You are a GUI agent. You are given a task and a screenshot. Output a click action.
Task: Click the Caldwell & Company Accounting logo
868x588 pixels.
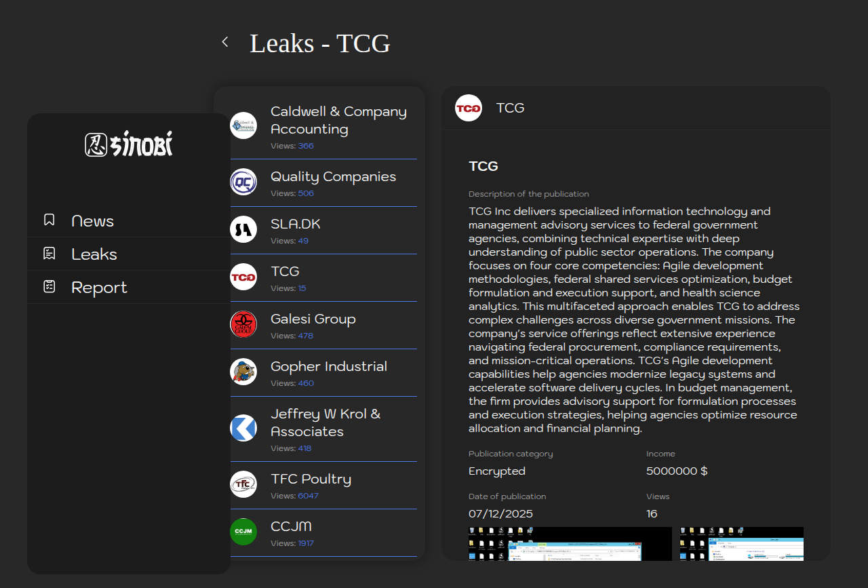tap(243, 125)
